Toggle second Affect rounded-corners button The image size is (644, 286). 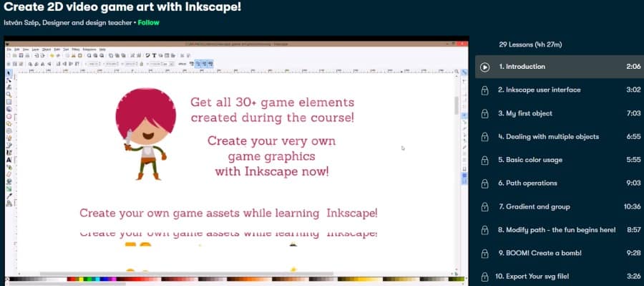tap(198, 64)
